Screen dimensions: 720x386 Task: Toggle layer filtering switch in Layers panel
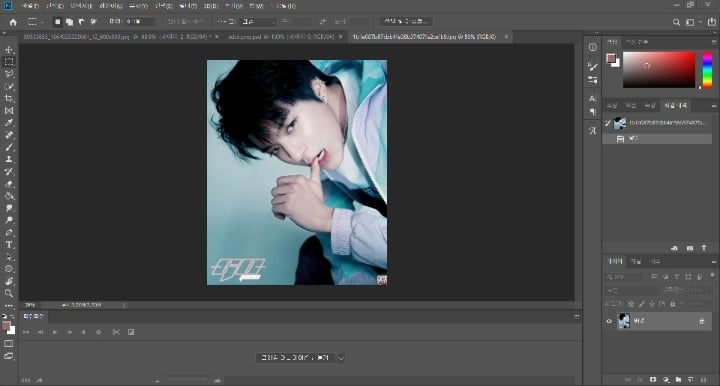712,276
